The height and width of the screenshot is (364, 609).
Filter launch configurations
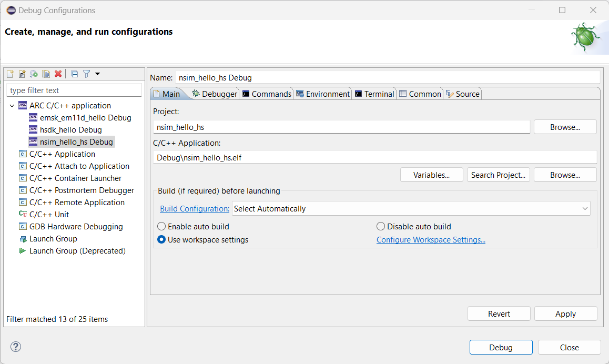pos(86,74)
